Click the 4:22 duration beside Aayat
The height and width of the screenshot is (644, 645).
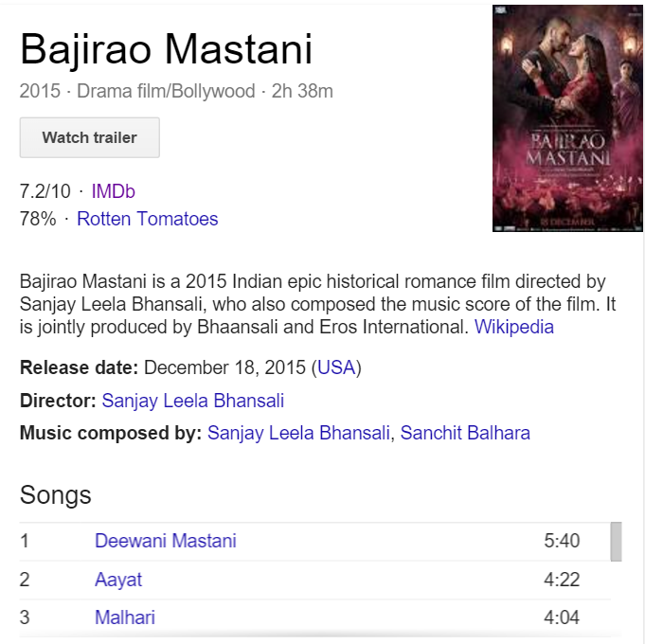click(x=562, y=580)
